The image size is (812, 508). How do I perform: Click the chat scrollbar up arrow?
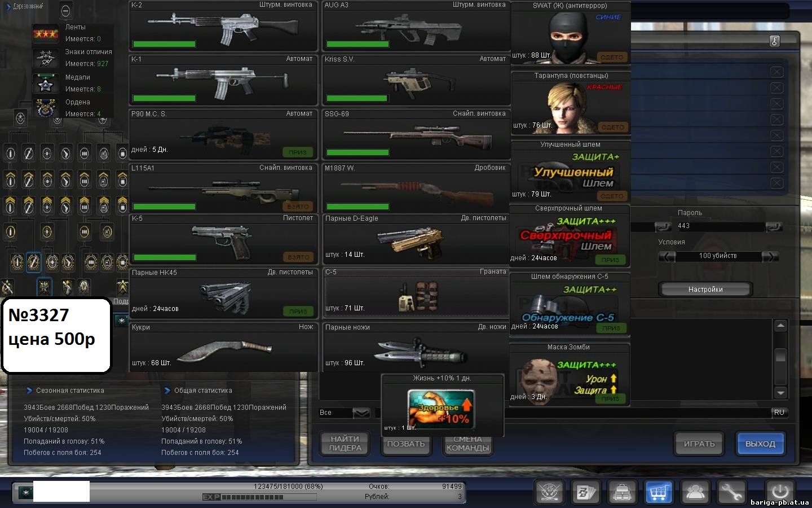pos(780,326)
